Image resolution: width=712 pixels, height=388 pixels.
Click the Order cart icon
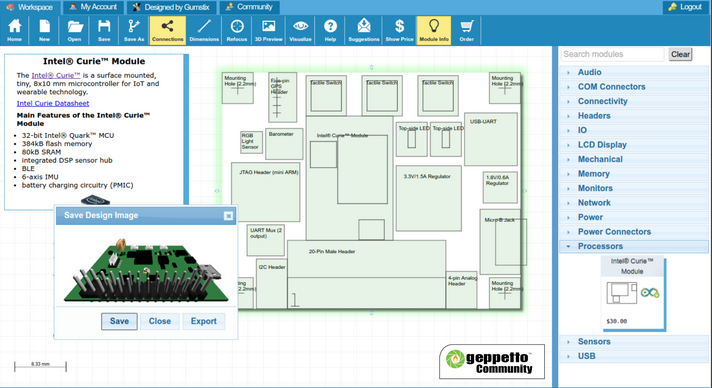[466, 30]
